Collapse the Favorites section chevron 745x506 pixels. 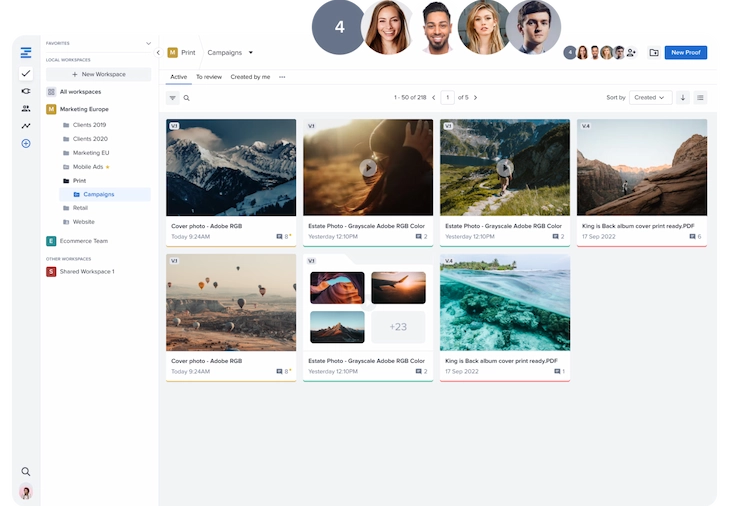149,44
